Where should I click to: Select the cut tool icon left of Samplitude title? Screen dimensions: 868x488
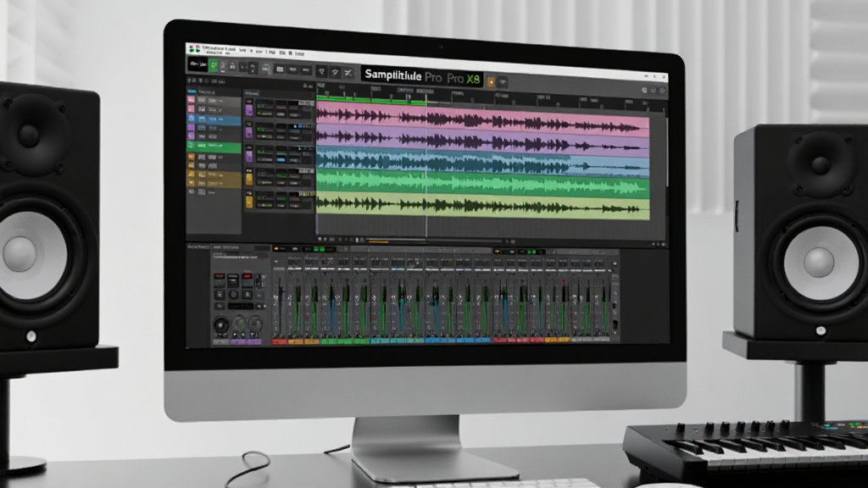click(348, 73)
